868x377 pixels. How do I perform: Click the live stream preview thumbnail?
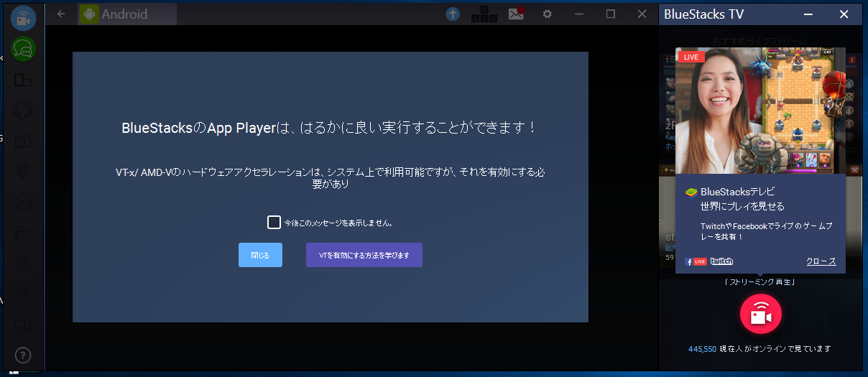click(x=760, y=111)
